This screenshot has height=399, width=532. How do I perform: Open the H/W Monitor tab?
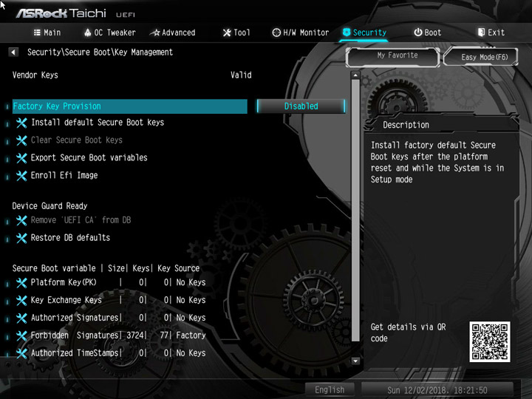[x=301, y=33]
